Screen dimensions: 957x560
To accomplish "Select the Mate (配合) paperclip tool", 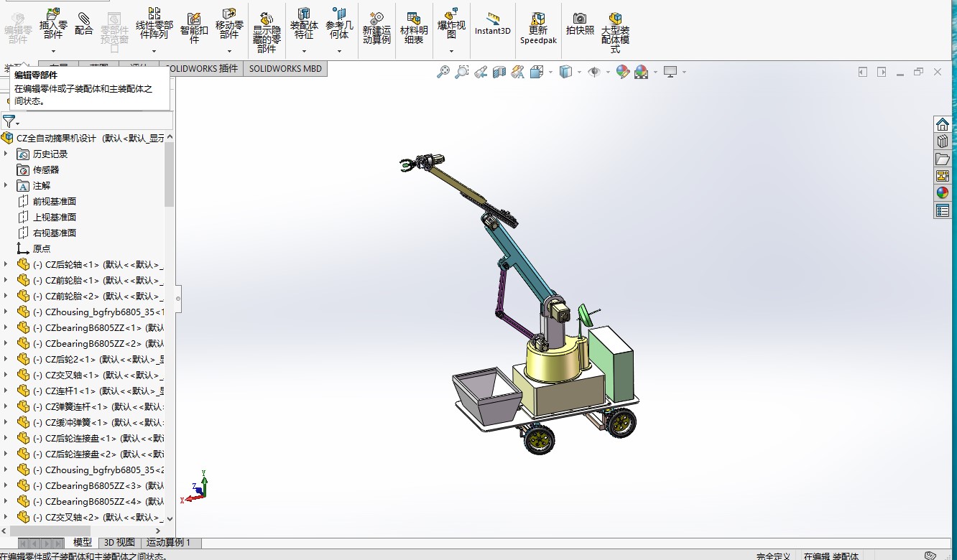I will 84,23.
